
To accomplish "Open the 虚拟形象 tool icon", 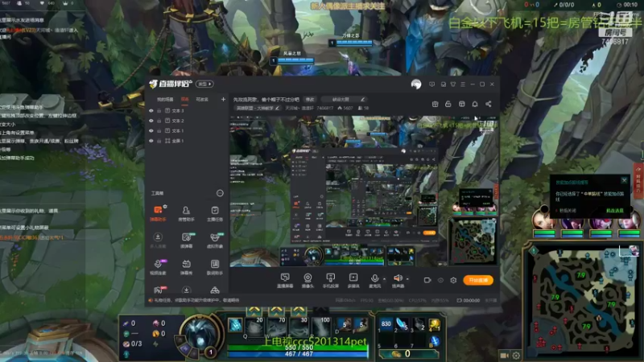I will pos(215,241).
